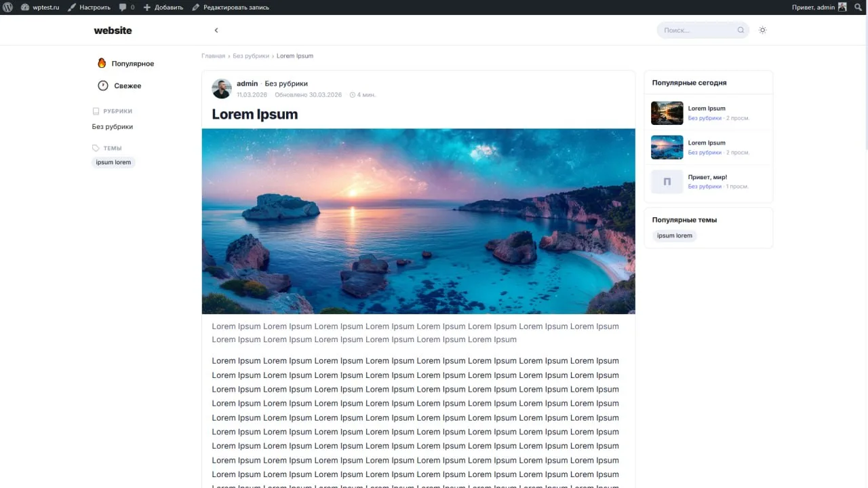Image resolution: width=868 pixels, height=488 pixels.
Task: Open the comments bubble in admin bar
Action: click(127, 7)
